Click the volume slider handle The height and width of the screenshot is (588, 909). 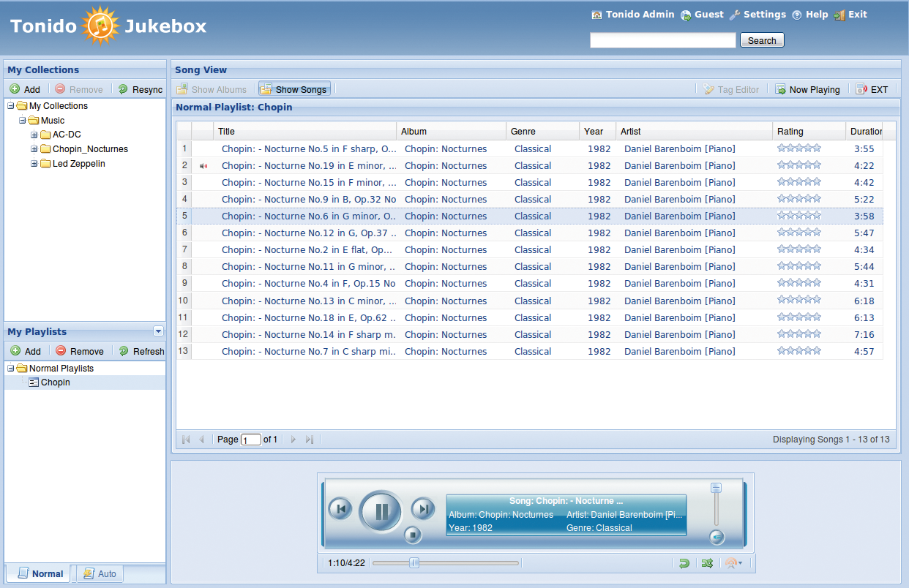717,488
